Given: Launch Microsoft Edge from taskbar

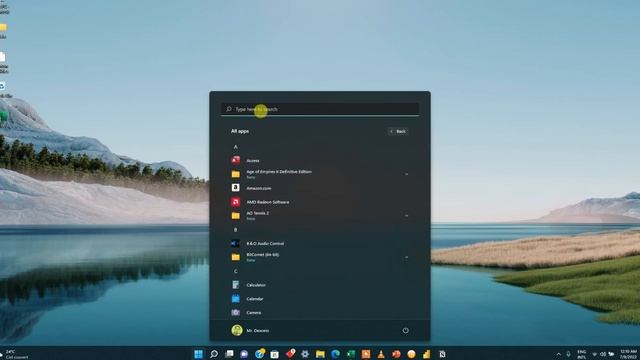Looking at the screenshot, I should click(x=335, y=354).
